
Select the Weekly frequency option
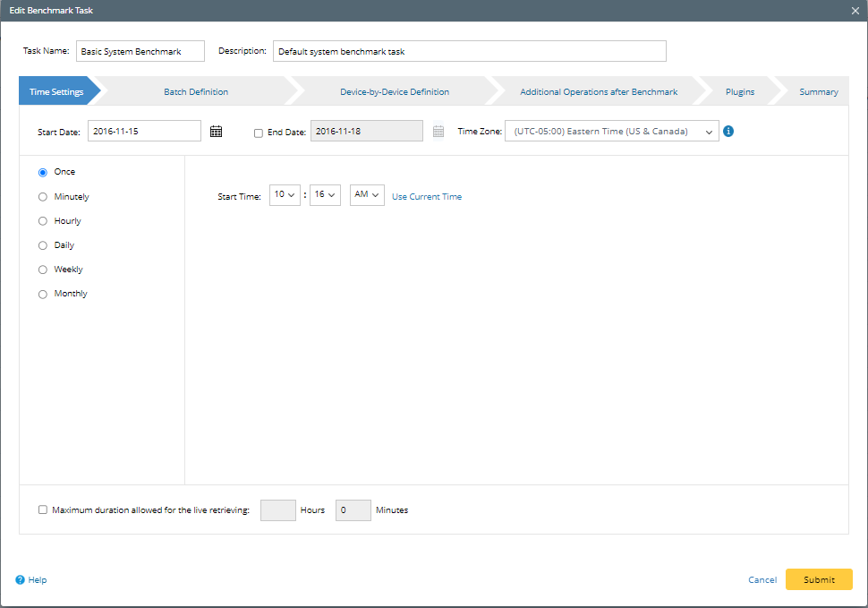tap(43, 270)
